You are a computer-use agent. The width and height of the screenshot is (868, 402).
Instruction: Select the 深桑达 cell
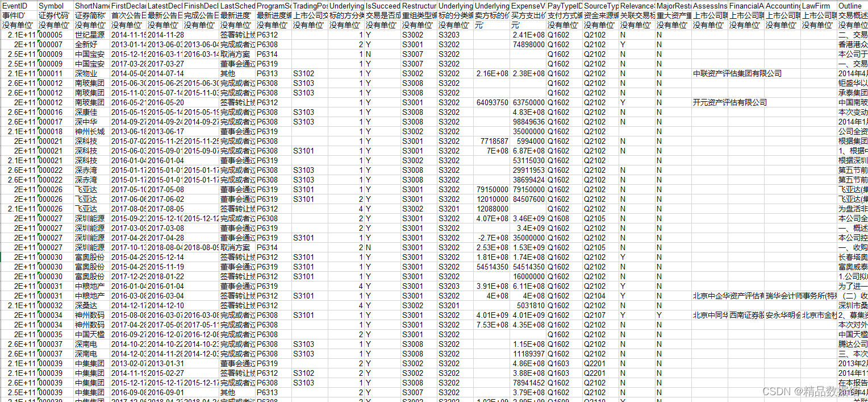(x=91, y=305)
